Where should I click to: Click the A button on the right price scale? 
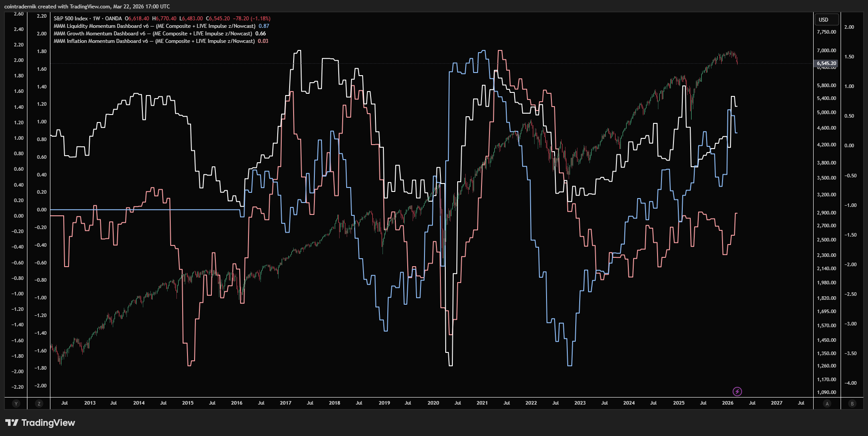pos(826,403)
